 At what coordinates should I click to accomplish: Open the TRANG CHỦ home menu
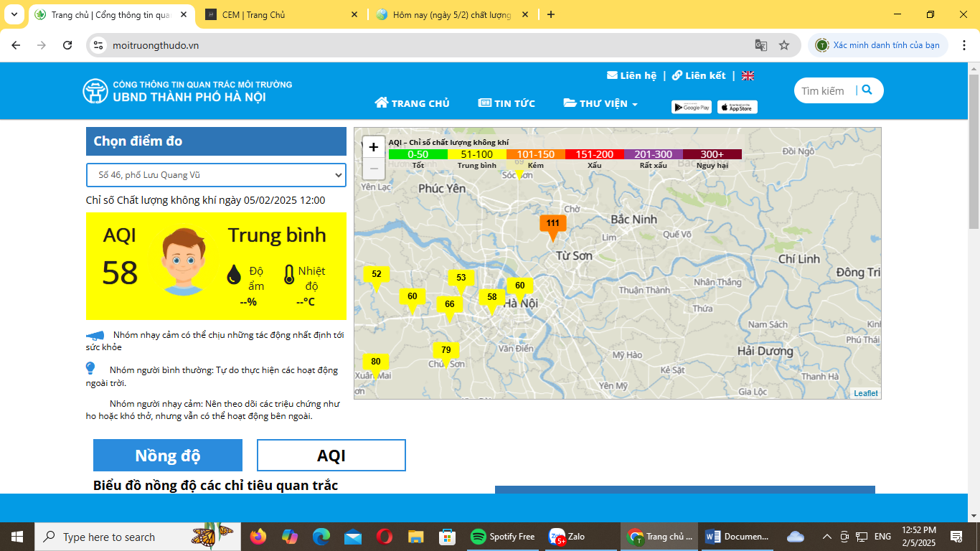pyautogui.click(x=412, y=103)
